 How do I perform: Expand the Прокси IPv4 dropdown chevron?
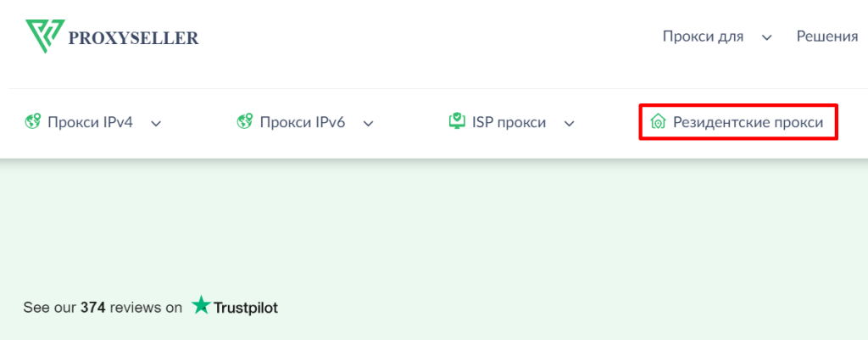[x=156, y=124]
